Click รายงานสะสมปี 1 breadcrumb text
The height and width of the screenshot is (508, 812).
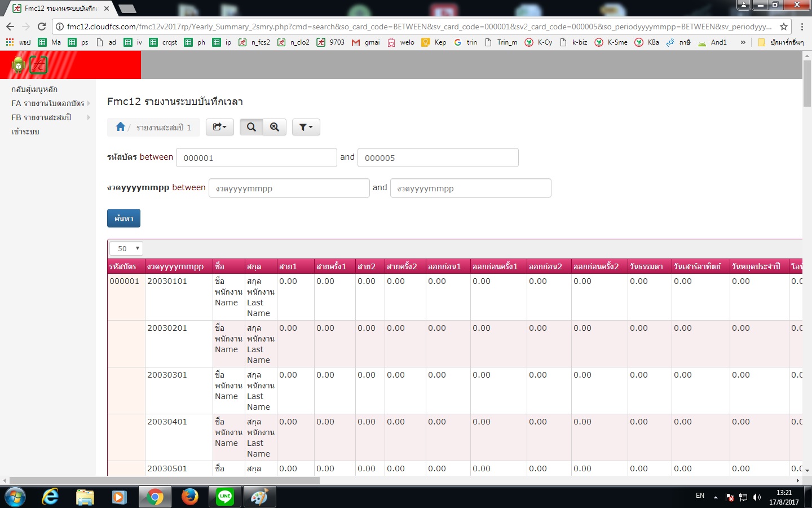(164, 128)
